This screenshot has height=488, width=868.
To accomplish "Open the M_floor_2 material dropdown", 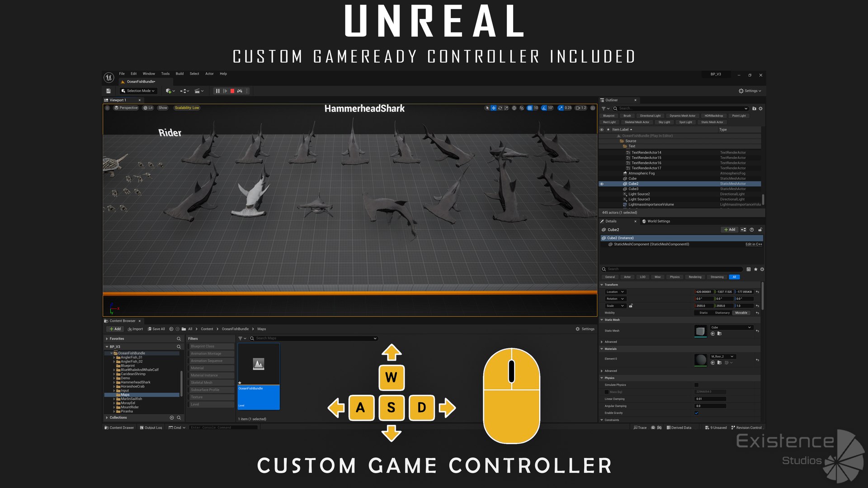I will [x=723, y=357].
